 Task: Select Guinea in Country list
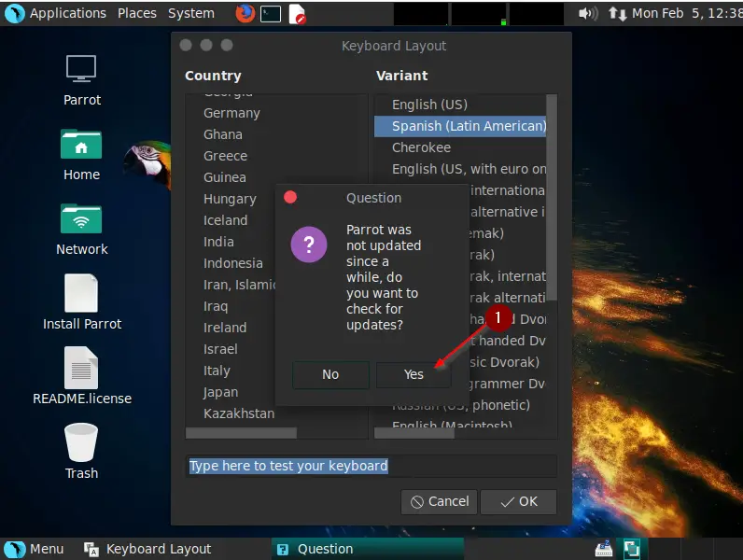pos(225,177)
